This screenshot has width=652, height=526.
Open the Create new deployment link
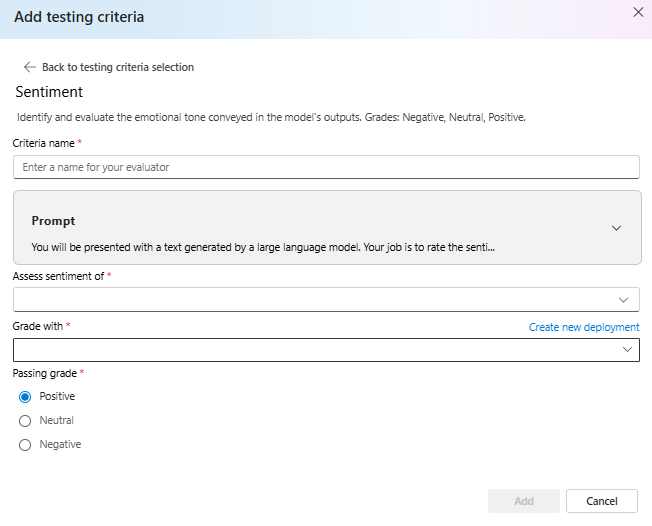pos(584,327)
